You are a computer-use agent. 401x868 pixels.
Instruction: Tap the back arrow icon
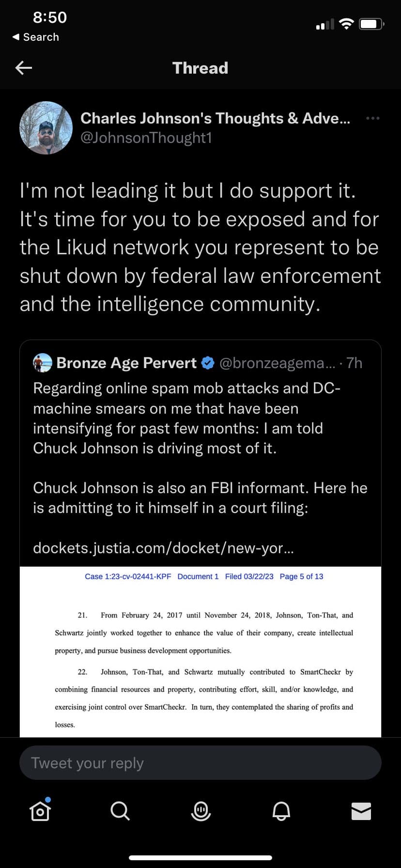tap(24, 68)
